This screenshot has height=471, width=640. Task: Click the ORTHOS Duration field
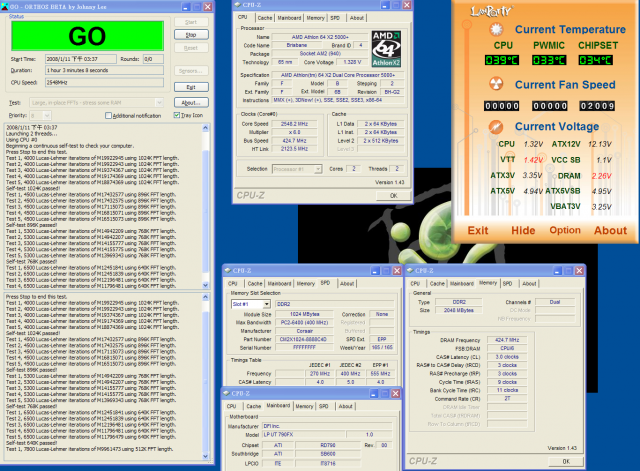tap(104, 70)
